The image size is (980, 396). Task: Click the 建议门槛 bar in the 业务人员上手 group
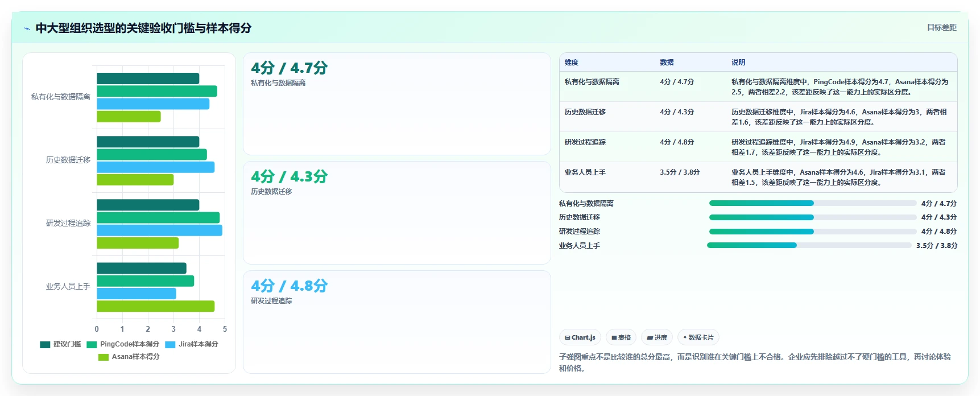(x=142, y=268)
